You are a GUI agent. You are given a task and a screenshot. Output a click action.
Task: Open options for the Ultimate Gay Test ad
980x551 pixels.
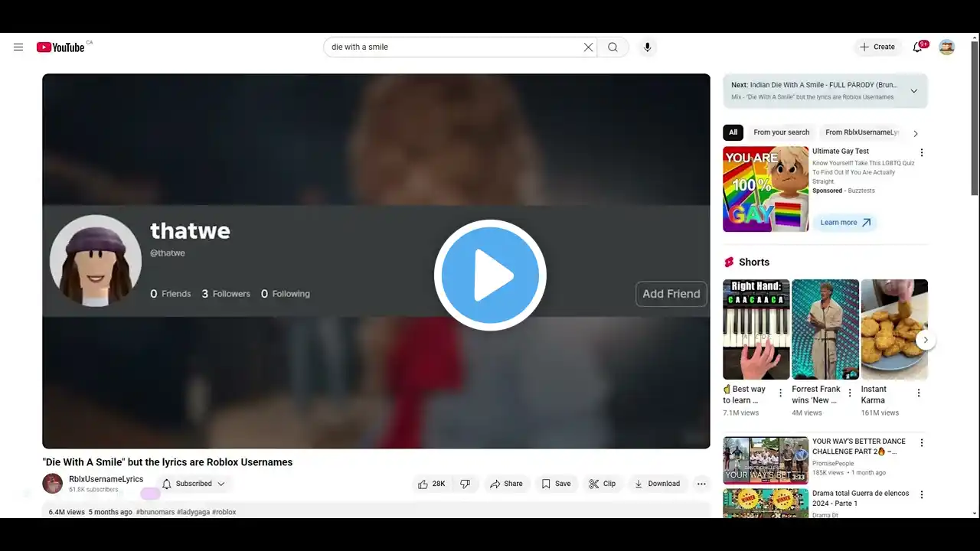click(922, 153)
